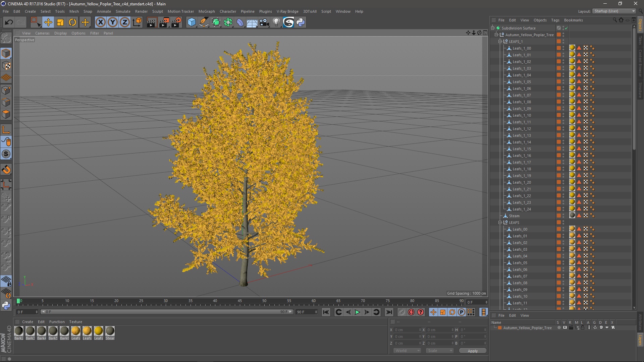This screenshot has height=362, width=644.
Task: Select the Stear material swatch
Action: 110,333
